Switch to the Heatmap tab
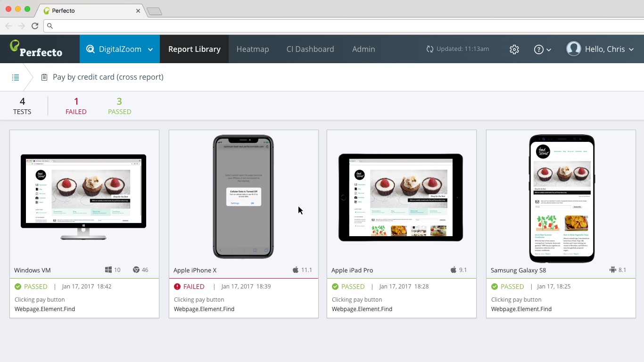Screen dimensions: 644x362 pos(253,49)
